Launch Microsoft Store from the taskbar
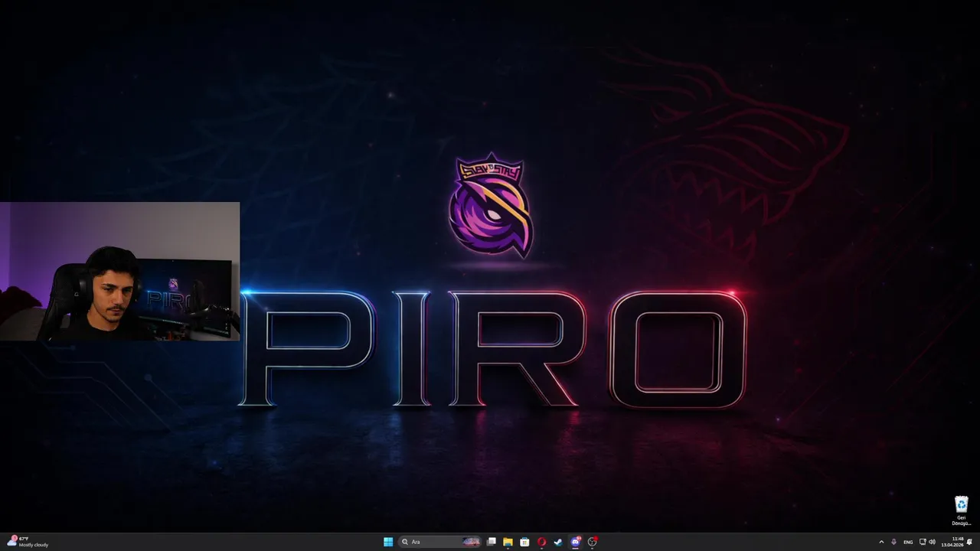 pyautogui.click(x=524, y=542)
